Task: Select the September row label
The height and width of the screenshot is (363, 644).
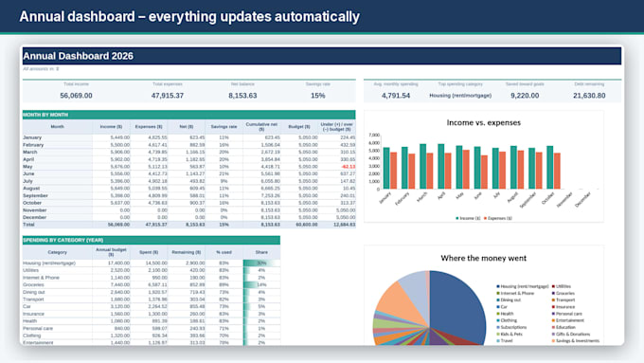Action: [x=35, y=195]
